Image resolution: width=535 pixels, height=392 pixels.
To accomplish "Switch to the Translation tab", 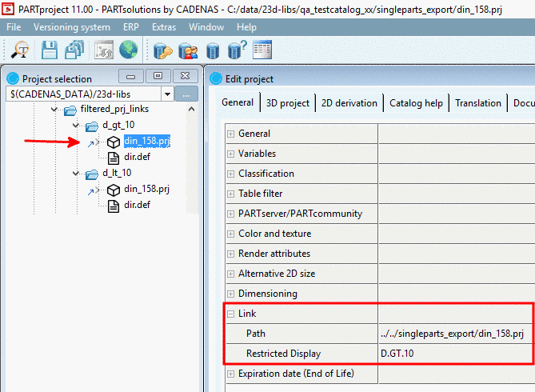I will (477, 102).
